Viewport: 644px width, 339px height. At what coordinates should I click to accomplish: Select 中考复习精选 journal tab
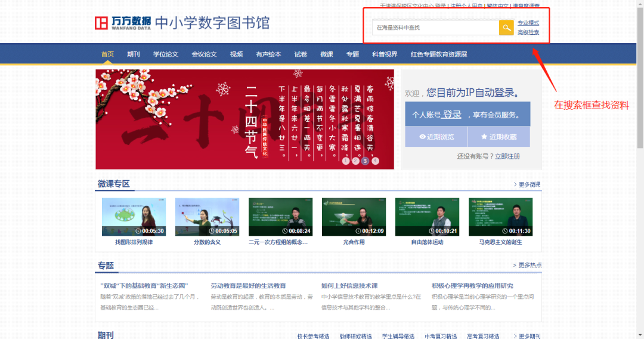[x=441, y=336]
